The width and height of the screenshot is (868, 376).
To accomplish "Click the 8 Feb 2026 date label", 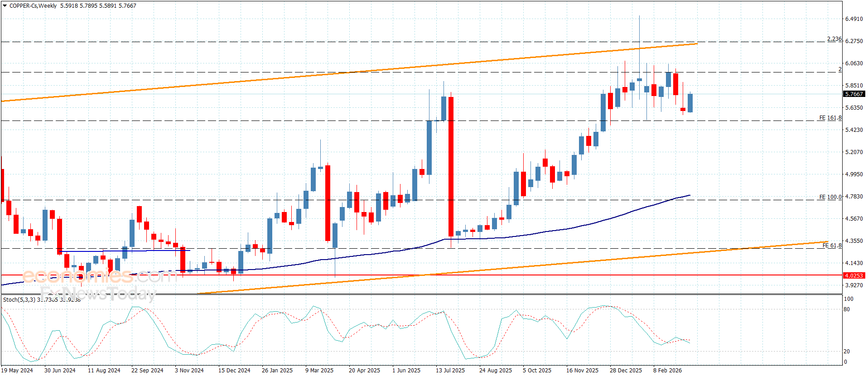I will (667, 371).
